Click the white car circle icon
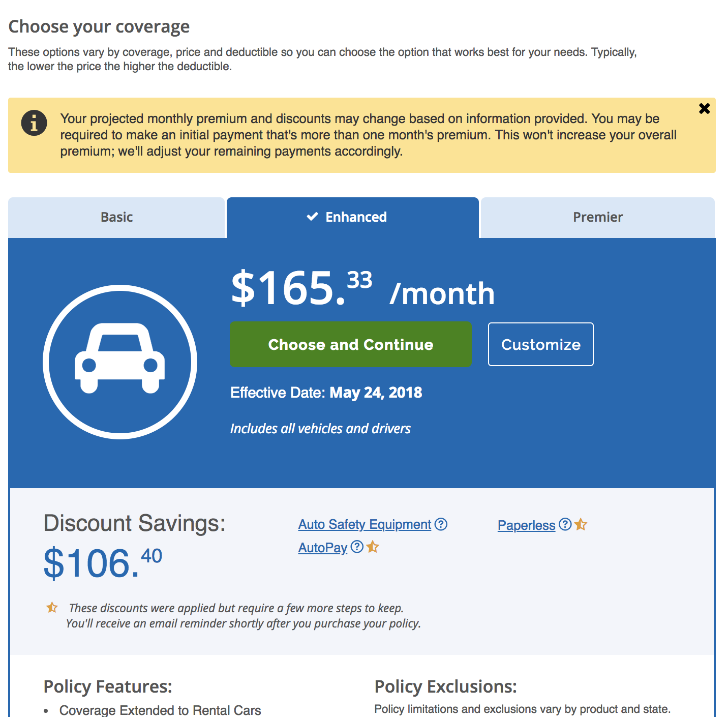Image resolution: width=728 pixels, height=717 pixels. coord(120,362)
